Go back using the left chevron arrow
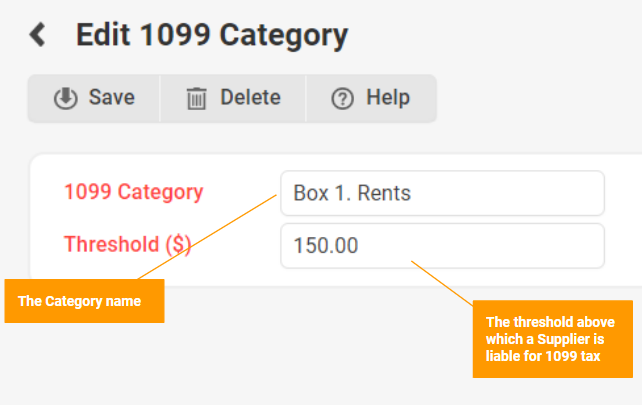The width and height of the screenshot is (642, 405). (37, 34)
